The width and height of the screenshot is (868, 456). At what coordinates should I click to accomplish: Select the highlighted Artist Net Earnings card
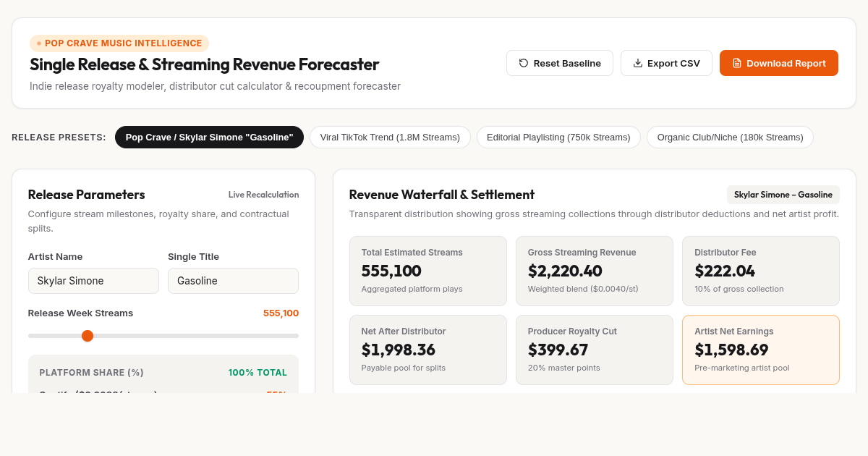click(761, 350)
